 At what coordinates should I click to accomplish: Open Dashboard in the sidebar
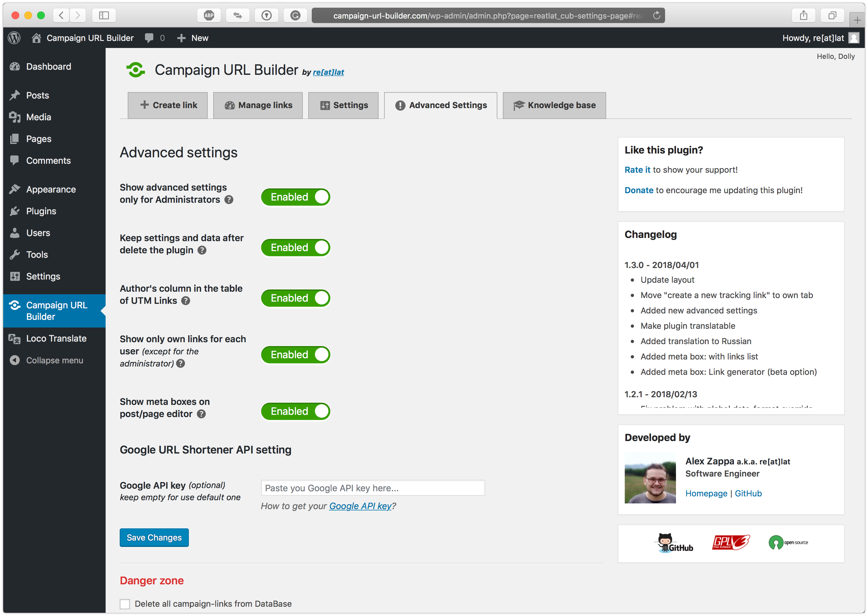tap(54, 67)
